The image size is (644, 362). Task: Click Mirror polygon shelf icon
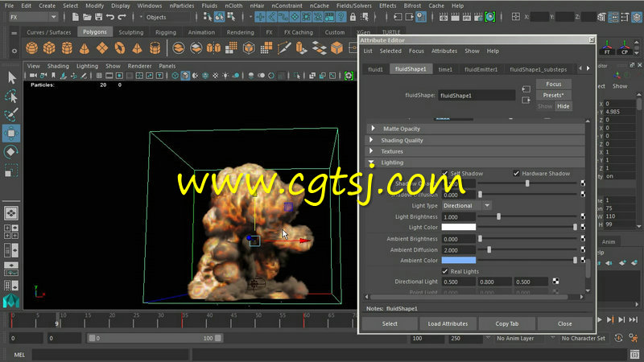(213, 48)
